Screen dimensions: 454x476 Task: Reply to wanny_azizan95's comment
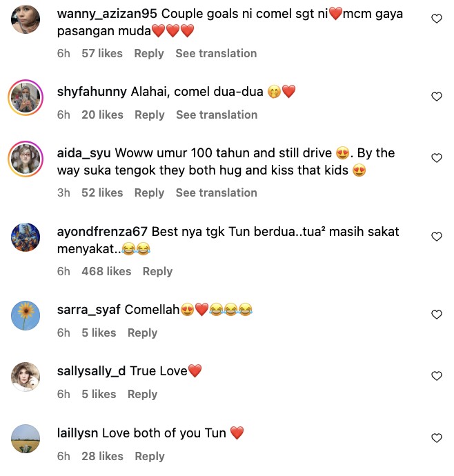pos(149,53)
